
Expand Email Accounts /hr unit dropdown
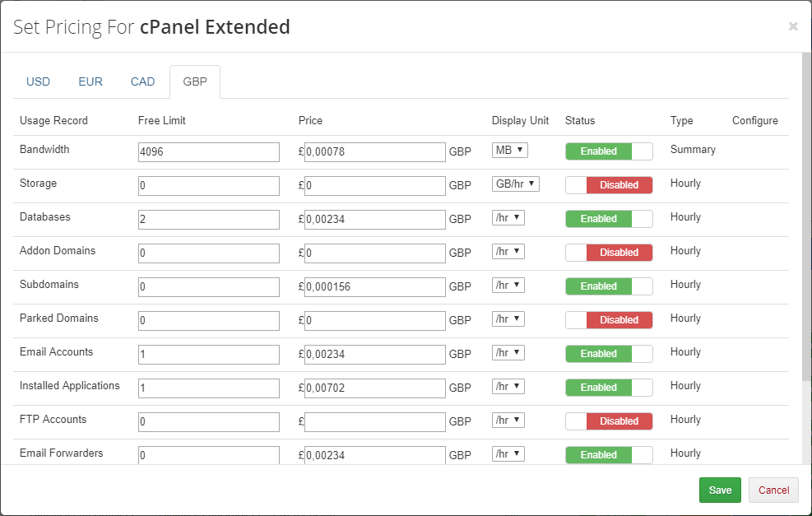(x=508, y=353)
